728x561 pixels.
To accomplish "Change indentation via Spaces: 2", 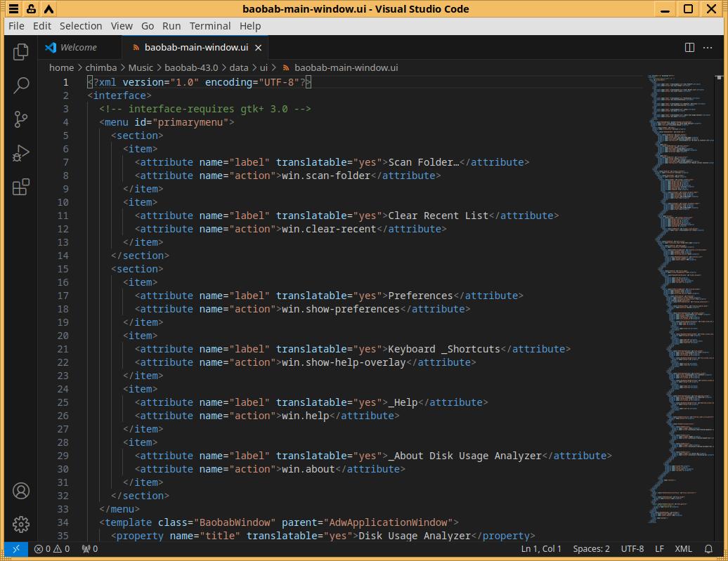I will pos(591,549).
